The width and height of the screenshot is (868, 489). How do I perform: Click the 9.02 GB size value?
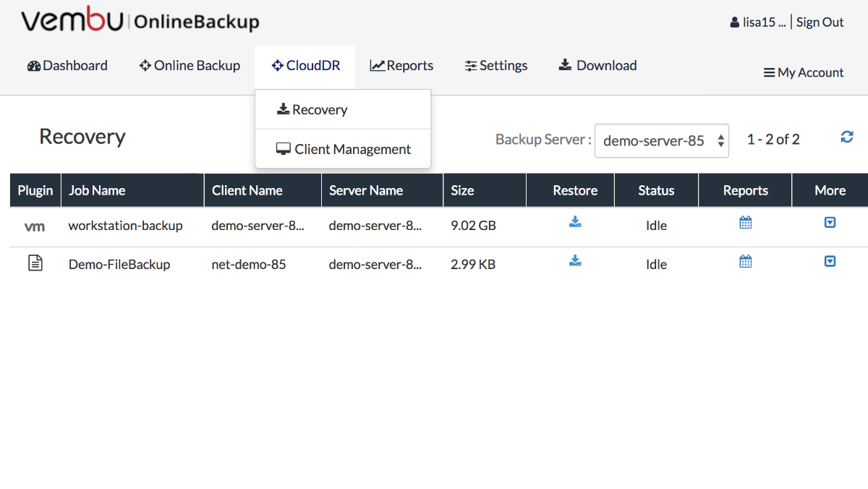(x=473, y=226)
